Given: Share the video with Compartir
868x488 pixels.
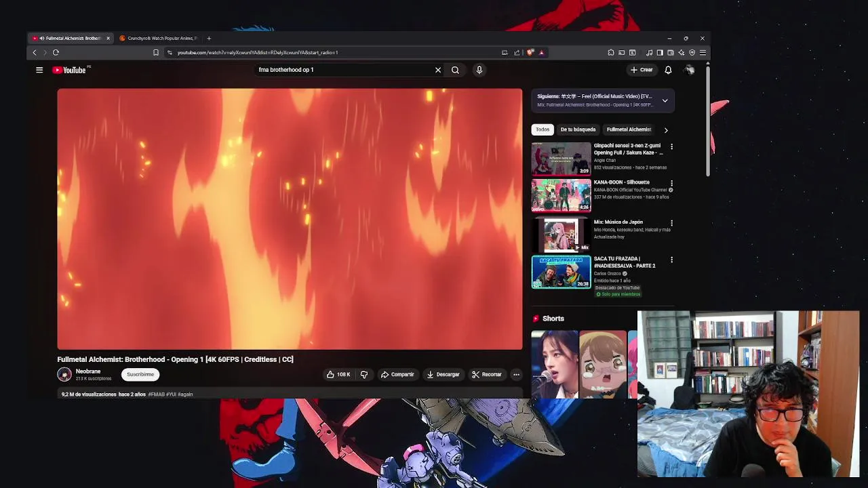Looking at the screenshot, I should (x=397, y=374).
